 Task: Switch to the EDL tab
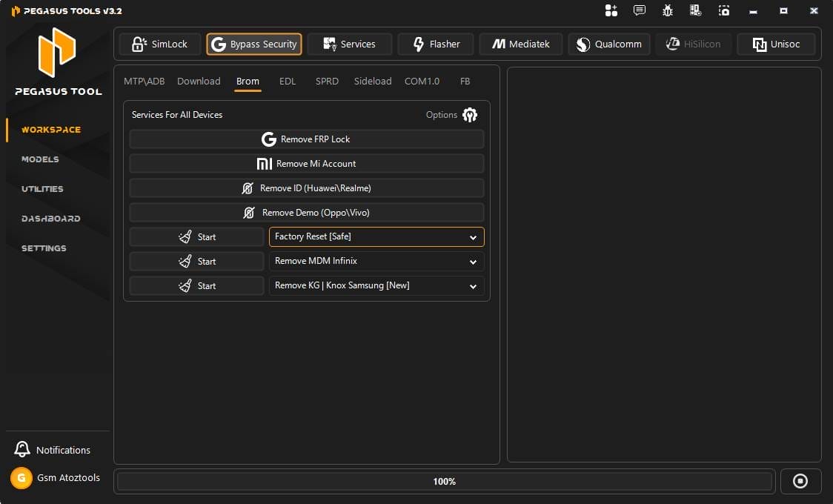click(x=288, y=82)
